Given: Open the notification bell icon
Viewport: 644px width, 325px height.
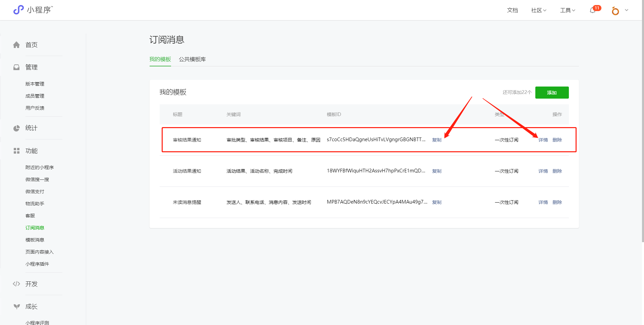Looking at the screenshot, I should [593, 10].
